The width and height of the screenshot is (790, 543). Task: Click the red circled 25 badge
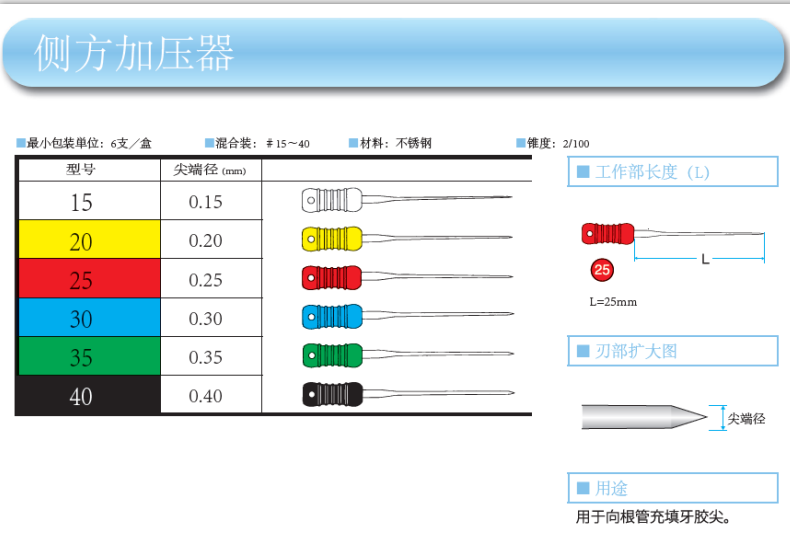point(602,269)
